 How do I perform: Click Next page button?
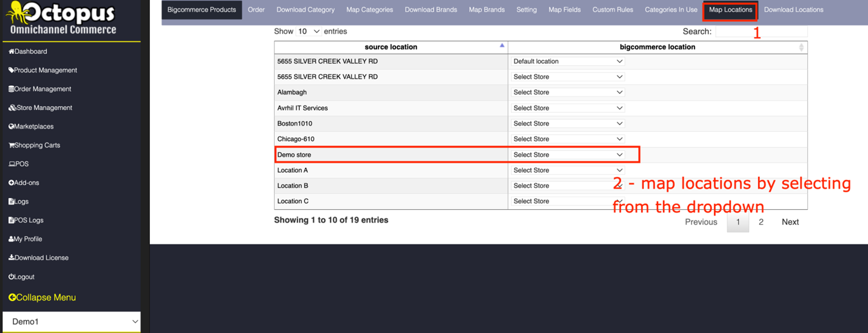click(x=790, y=222)
